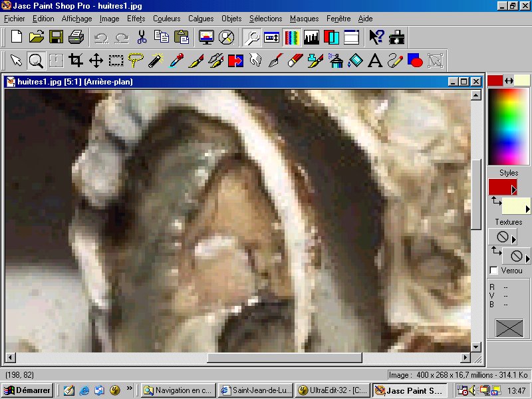The height and width of the screenshot is (399, 532).
Task: Select the Magic Wand tool
Action: pyautogui.click(x=156, y=61)
